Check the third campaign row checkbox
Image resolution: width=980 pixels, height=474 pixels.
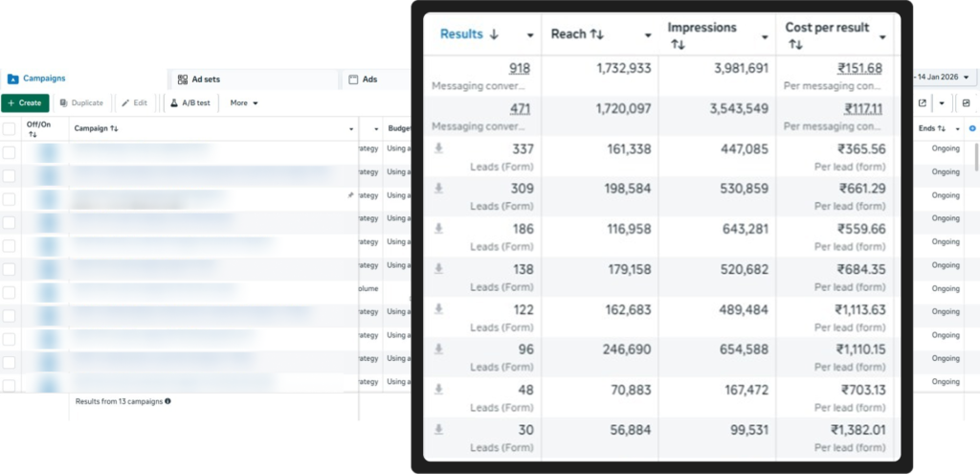9,199
